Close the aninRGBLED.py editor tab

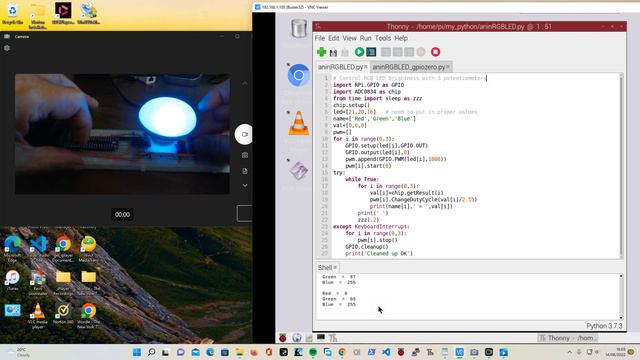pos(366,67)
